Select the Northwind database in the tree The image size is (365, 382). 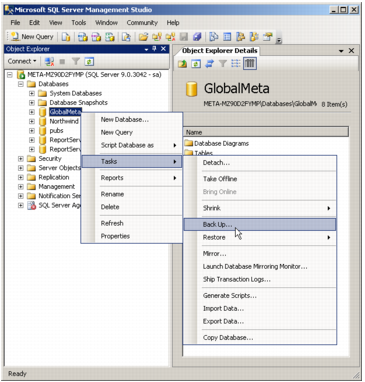[x=64, y=121]
